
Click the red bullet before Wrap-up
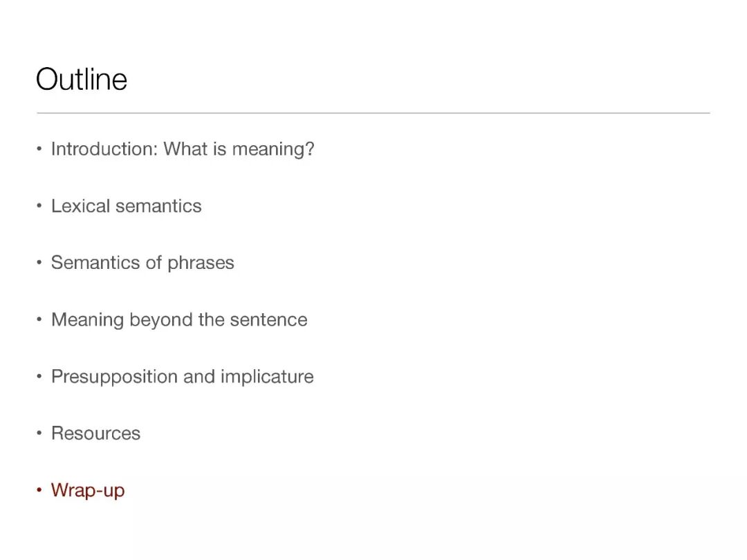(x=39, y=491)
